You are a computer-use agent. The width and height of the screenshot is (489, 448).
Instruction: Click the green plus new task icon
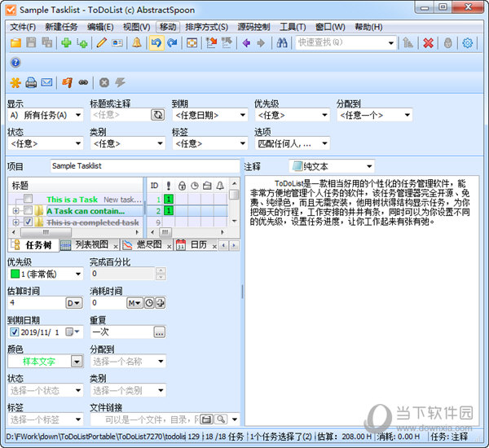coord(66,43)
